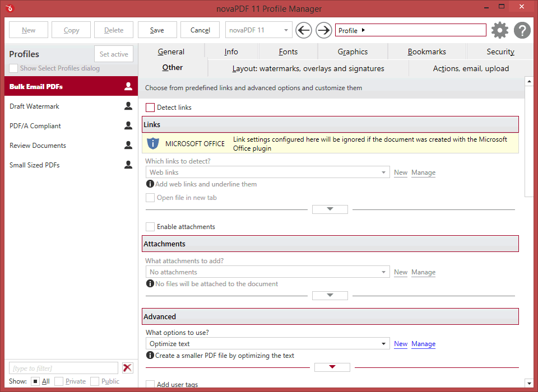
Task: Switch to the Graphics tab
Action: point(353,52)
